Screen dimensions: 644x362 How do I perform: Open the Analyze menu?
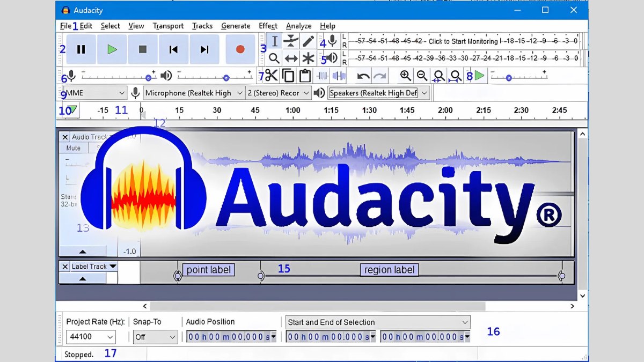coord(298,26)
